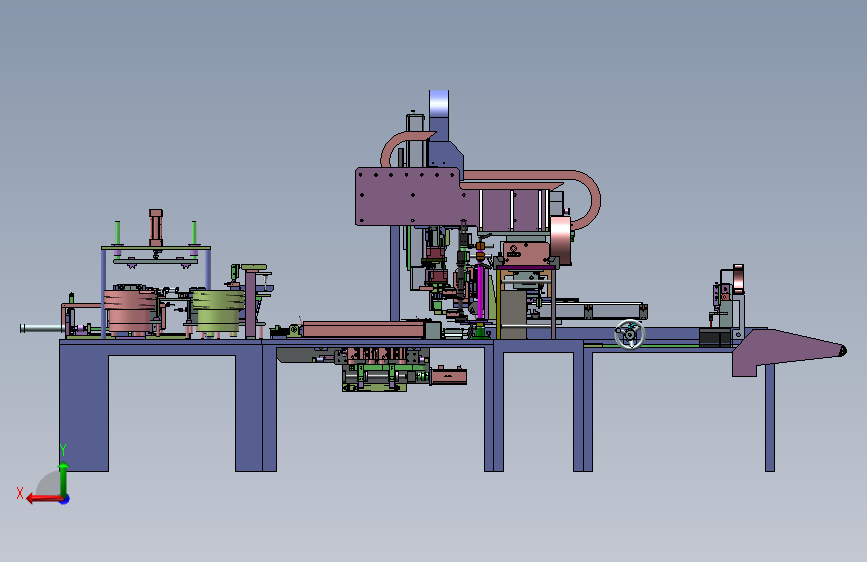867x562 pixels.
Task: Select the thin rightmost table leg
Action: click(770, 419)
